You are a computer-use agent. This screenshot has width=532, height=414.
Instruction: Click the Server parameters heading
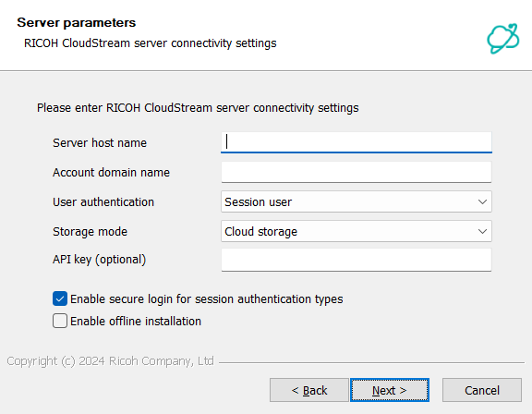(77, 23)
